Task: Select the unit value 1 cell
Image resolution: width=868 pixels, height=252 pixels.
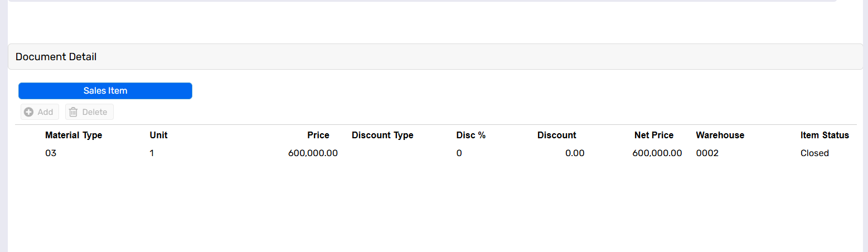Action: (x=152, y=153)
